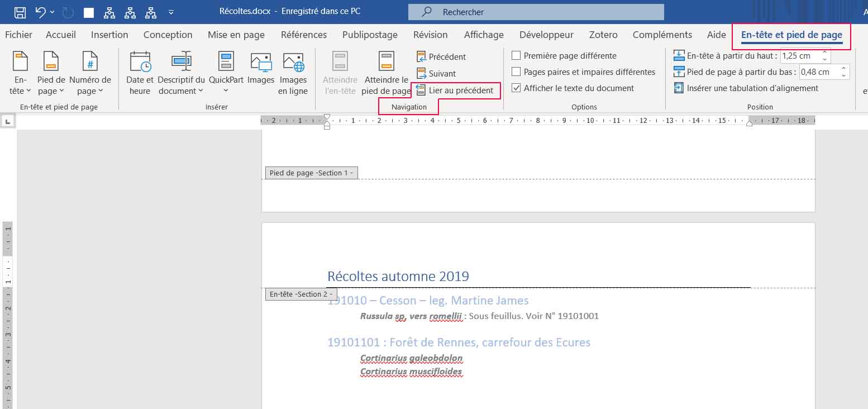Show the Affichage tab
This screenshot has width=868, height=409.
pos(484,35)
